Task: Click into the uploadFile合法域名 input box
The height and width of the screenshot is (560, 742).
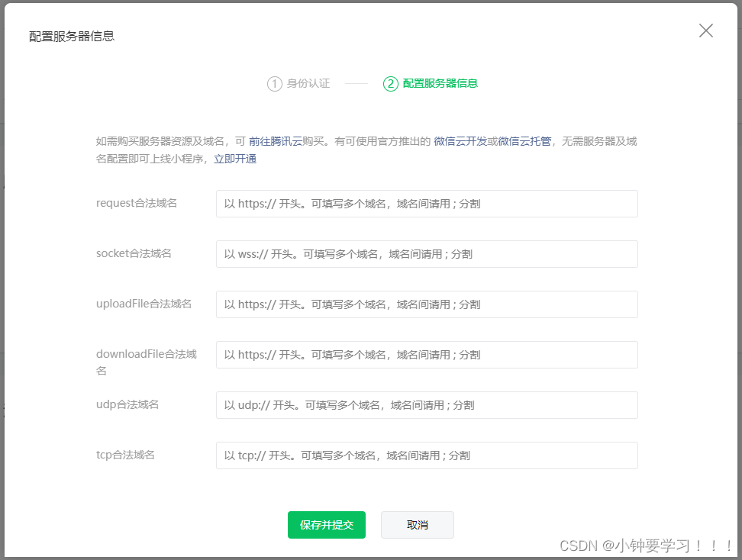Action: [x=427, y=304]
